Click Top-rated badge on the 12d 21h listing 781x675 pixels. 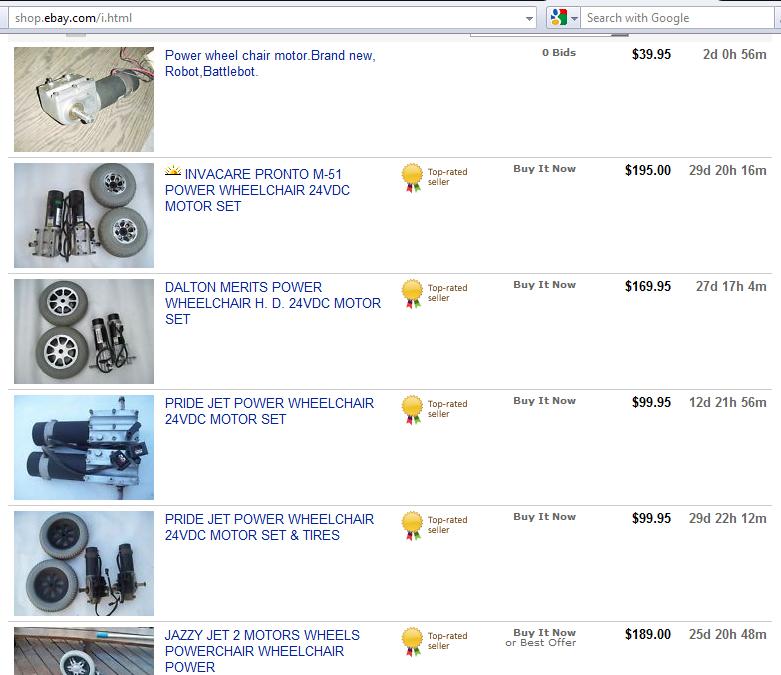(x=412, y=409)
